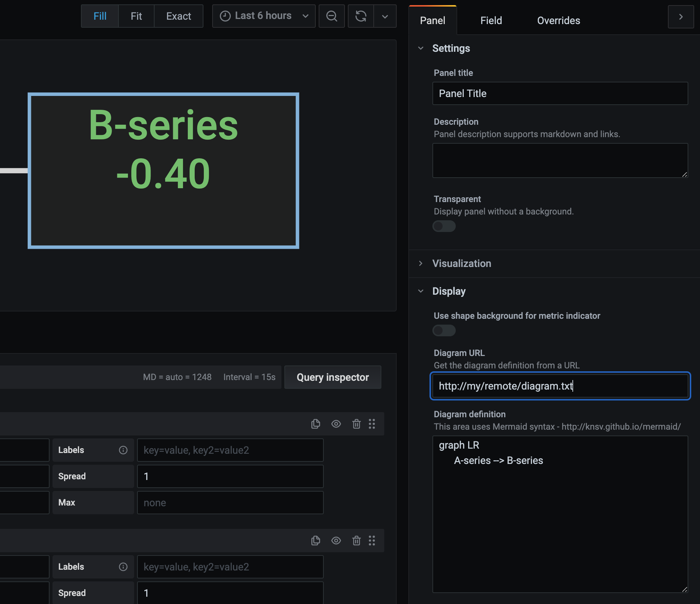This screenshot has height=604, width=700.
Task: Open the Overrides tab
Action: coord(558,20)
